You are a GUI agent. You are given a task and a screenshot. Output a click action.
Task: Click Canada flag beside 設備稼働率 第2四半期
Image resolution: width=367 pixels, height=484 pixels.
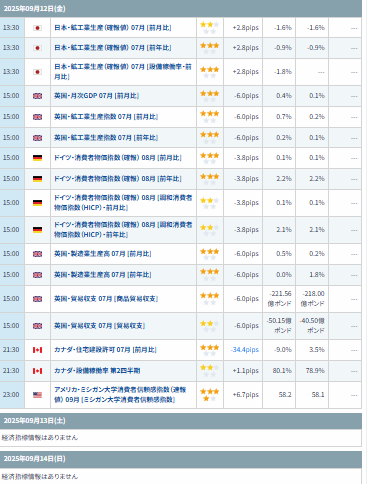click(x=37, y=371)
